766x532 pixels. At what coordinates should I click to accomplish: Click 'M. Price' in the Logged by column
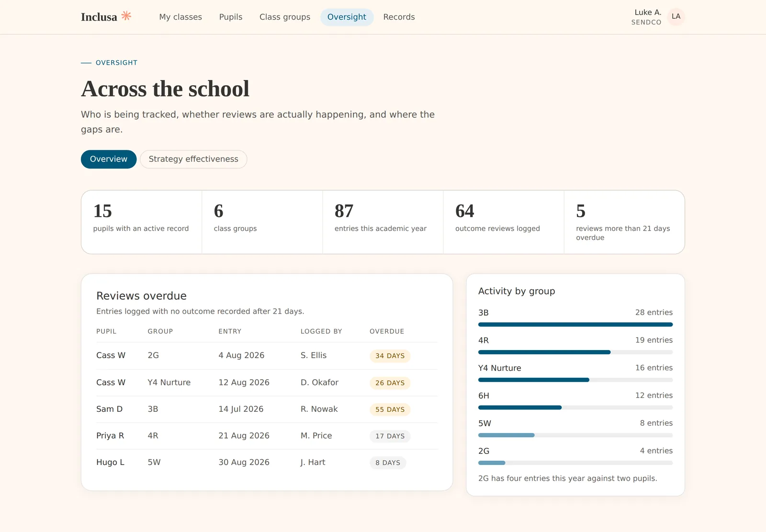point(316,436)
